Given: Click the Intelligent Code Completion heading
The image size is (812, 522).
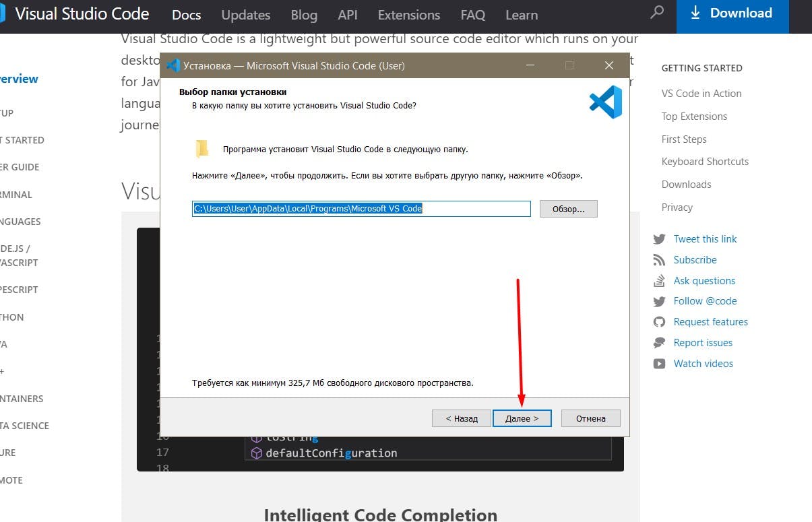Looking at the screenshot, I should click(x=381, y=515).
